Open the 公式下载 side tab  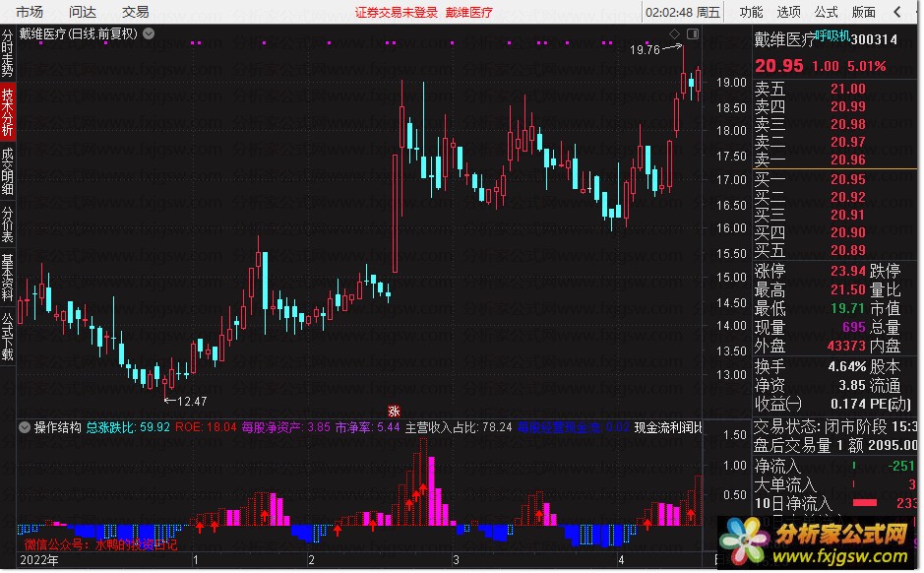coord(7,337)
